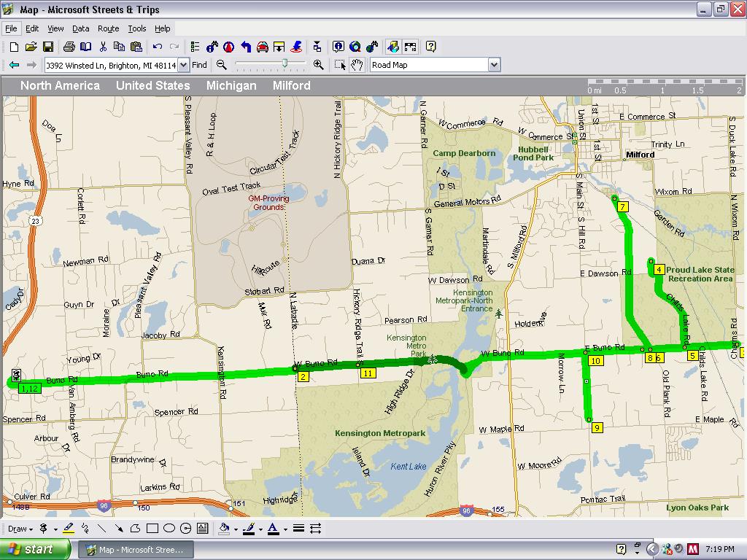Expand the font color dropdown arrow
The height and width of the screenshot is (560, 747).
pyautogui.click(x=285, y=529)
